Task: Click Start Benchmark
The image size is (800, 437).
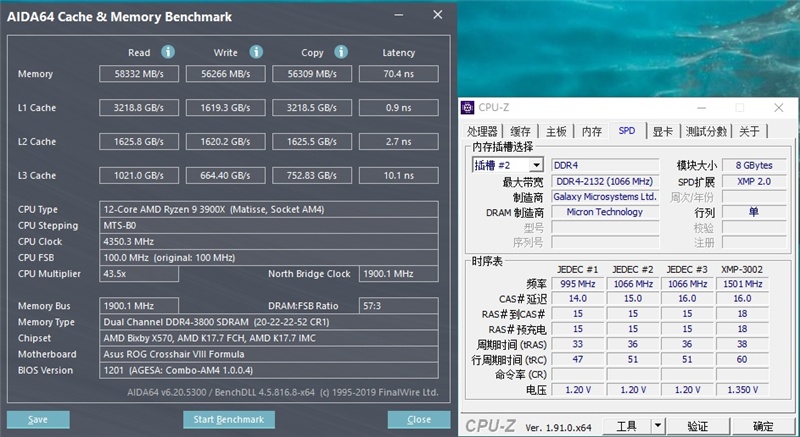Action: 229,420
